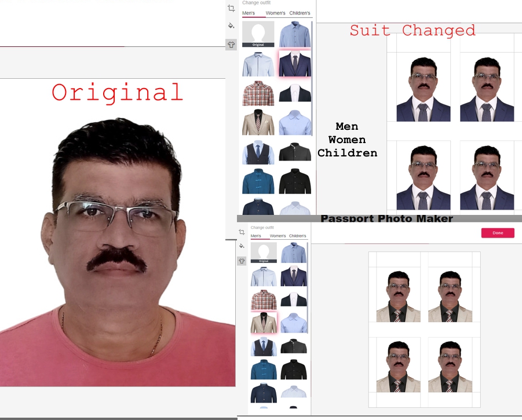
Task: Click the shirt outfit icon in upper panel
Action: coord(231,44)
